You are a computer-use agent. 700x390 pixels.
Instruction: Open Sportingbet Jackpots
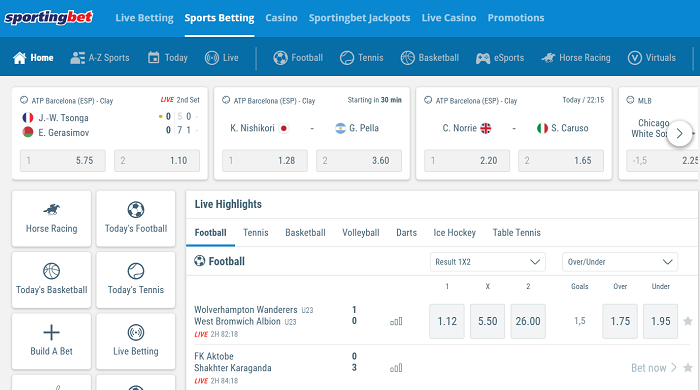[x=359, y=18]
